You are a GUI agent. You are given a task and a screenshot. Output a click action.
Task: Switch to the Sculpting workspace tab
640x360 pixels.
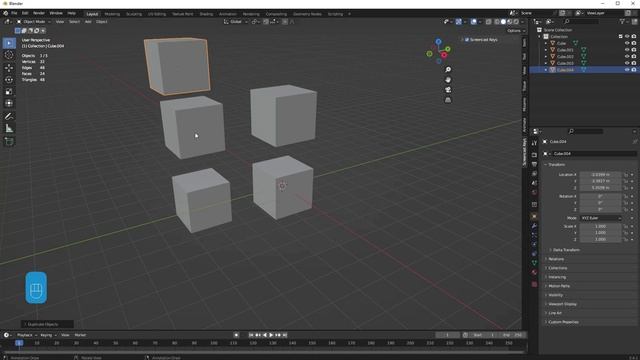click(133, 14)
